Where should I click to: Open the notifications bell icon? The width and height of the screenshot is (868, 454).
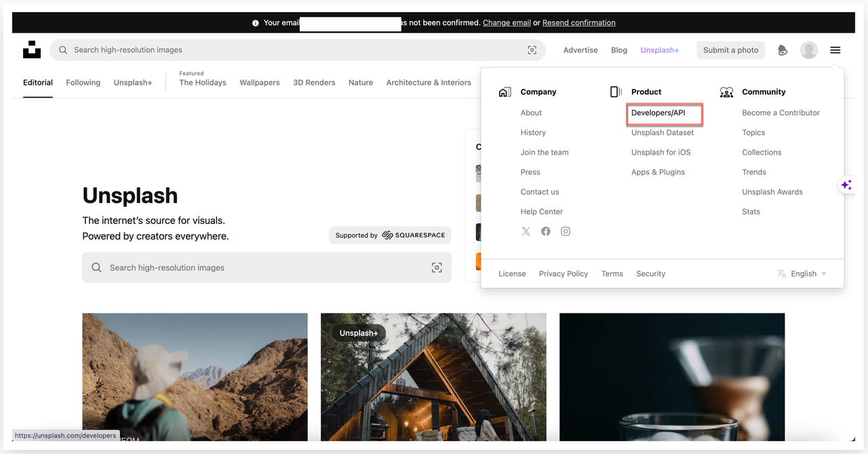point(783,50)
